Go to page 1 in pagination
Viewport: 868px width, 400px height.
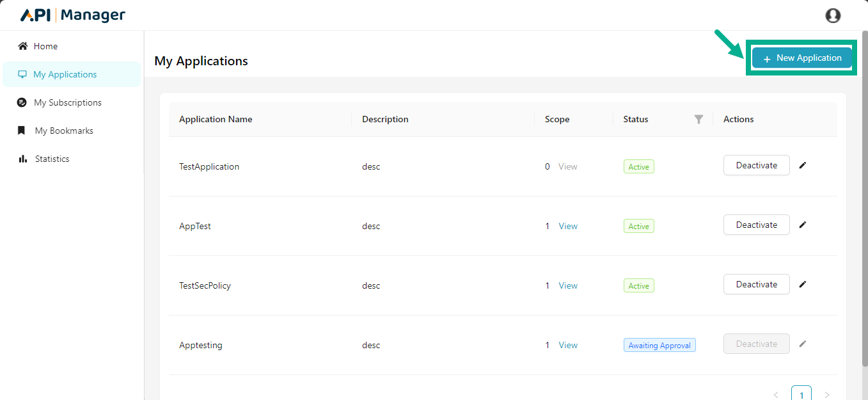(801, 394)
